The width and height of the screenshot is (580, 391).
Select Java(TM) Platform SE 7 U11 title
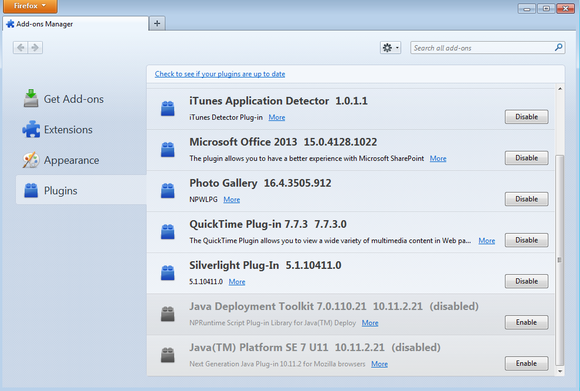tap(259, 347)
